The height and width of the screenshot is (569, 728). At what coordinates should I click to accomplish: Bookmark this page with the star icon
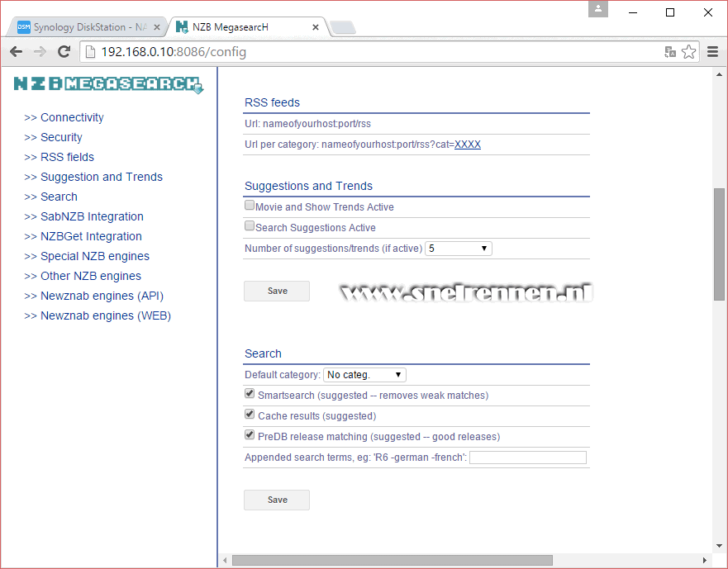pyautogui.click(x=688, y=51)
